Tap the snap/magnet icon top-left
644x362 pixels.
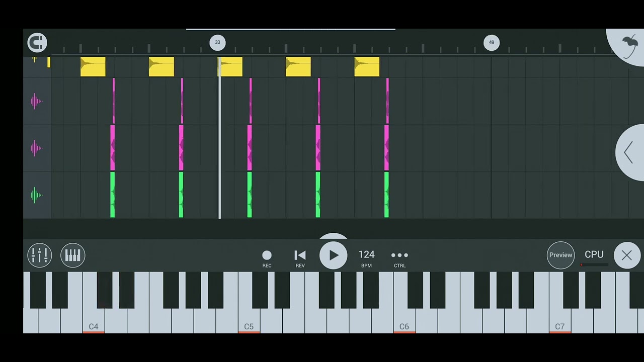click(37, 43)
